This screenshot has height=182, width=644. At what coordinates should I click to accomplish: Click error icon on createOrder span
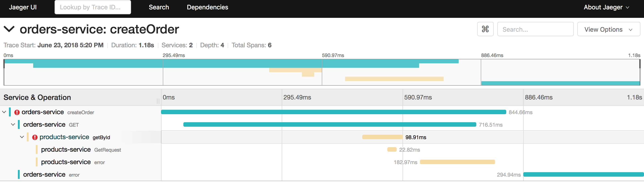[x=17, y=112]
